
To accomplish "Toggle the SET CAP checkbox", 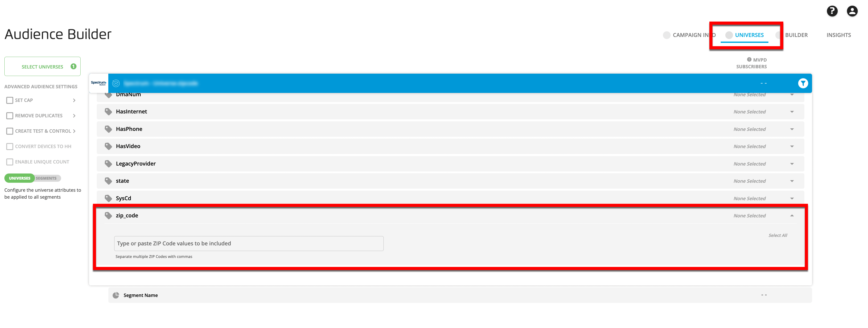I will (10, 100).
